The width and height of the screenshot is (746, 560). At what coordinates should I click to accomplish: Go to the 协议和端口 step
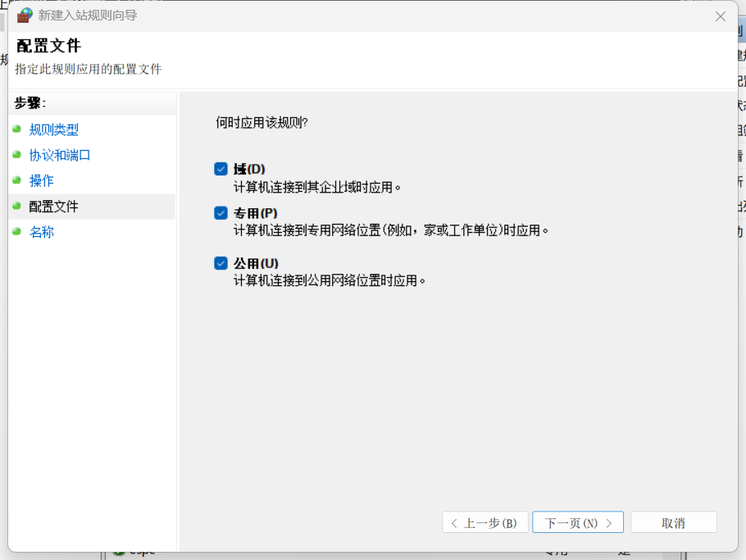pos(60,155)
